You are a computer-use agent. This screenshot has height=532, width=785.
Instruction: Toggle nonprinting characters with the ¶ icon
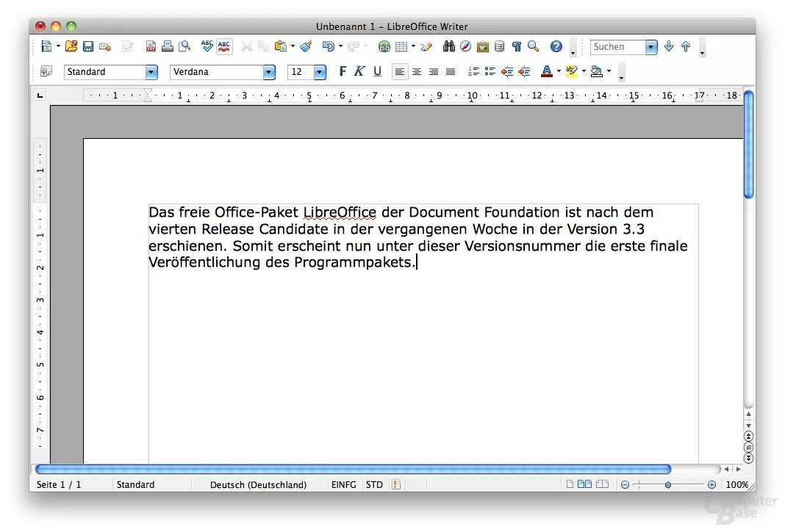515,46
